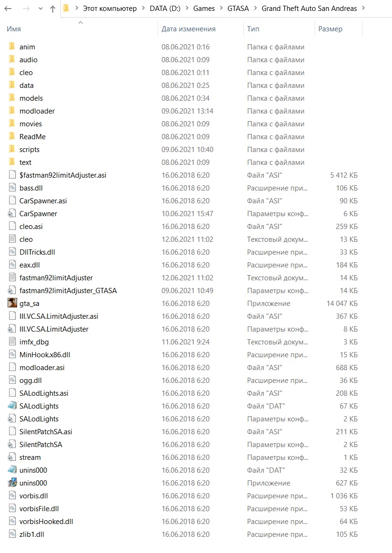Click size value 5 412 КБ
The height and width of the screenshot is (553, 392).
coord(344,175)
